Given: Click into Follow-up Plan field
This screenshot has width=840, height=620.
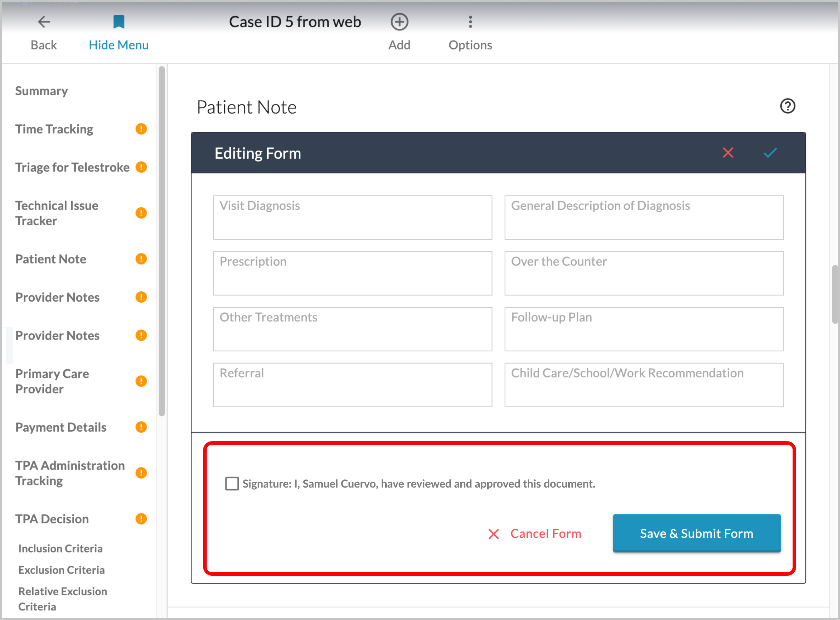Looking at the screenshot, I should (644, 329).
